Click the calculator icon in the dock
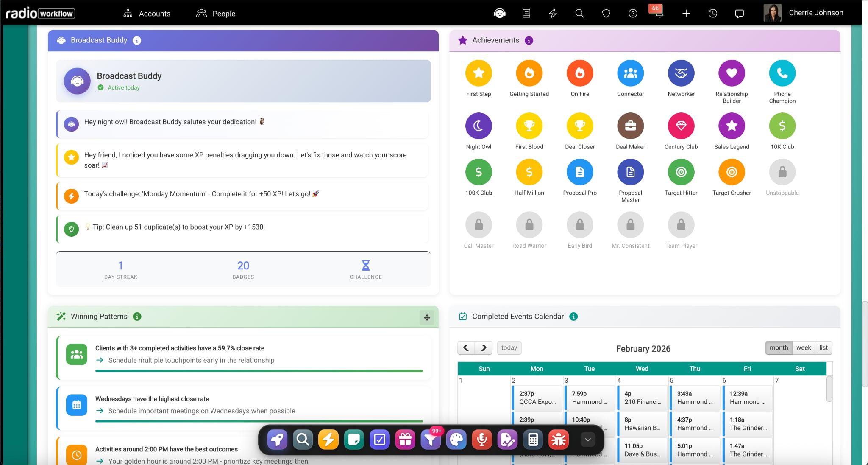868x465 pixels. 533,440
